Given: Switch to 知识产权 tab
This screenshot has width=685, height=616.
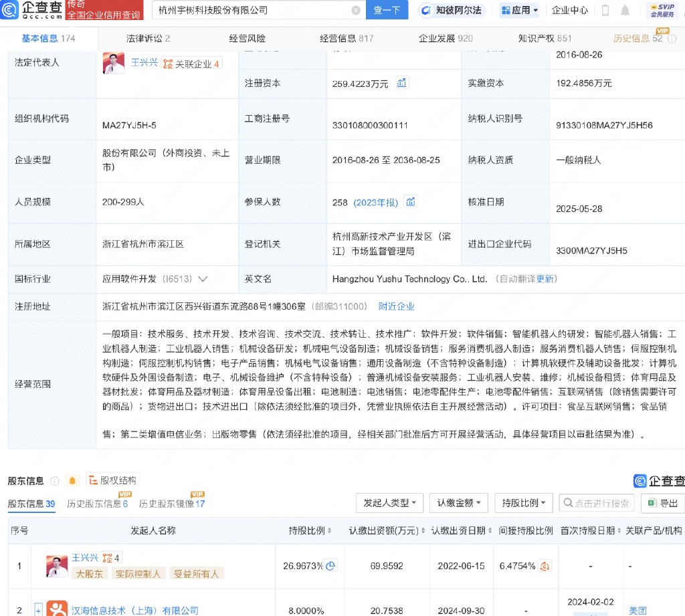Looking at the screenshot, I should tap(545, 38).
